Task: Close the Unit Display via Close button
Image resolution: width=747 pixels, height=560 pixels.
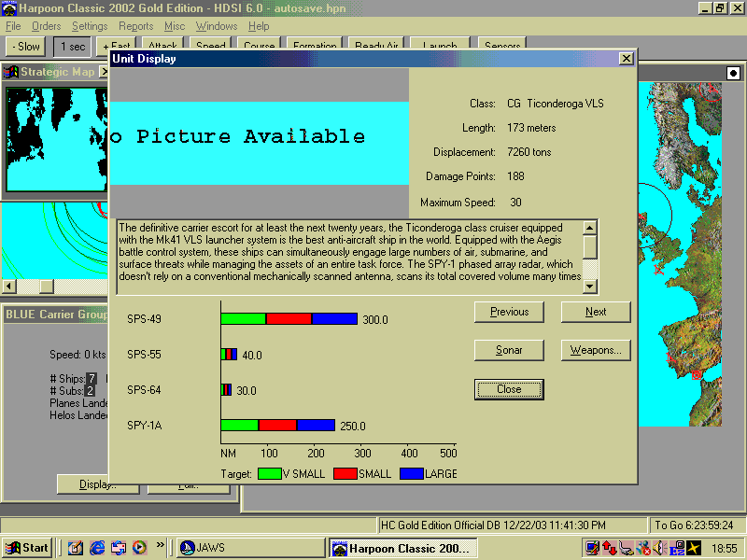Action: [509, 389]
